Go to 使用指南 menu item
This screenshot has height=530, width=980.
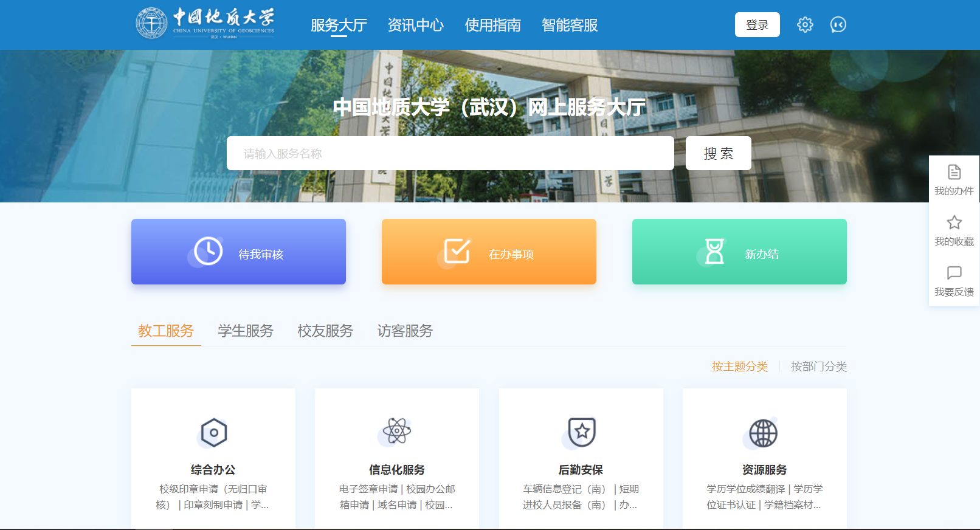pyautogui.click(x=493, y=26)
